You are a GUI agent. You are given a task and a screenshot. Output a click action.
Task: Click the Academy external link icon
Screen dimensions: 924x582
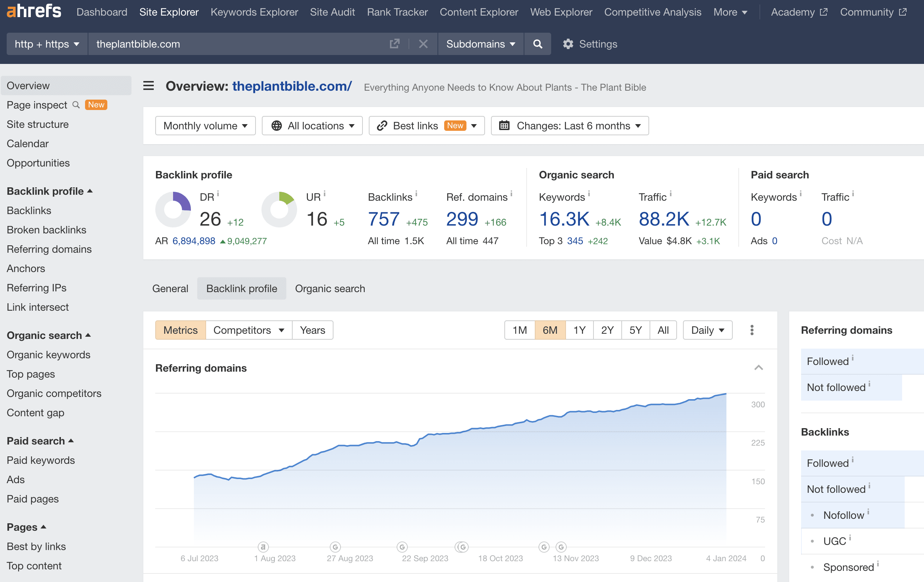tap(823, 12)
